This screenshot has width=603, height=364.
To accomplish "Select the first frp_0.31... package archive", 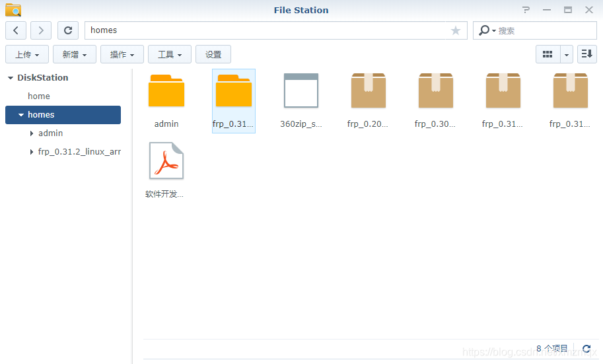I will [x=503, y=91].
